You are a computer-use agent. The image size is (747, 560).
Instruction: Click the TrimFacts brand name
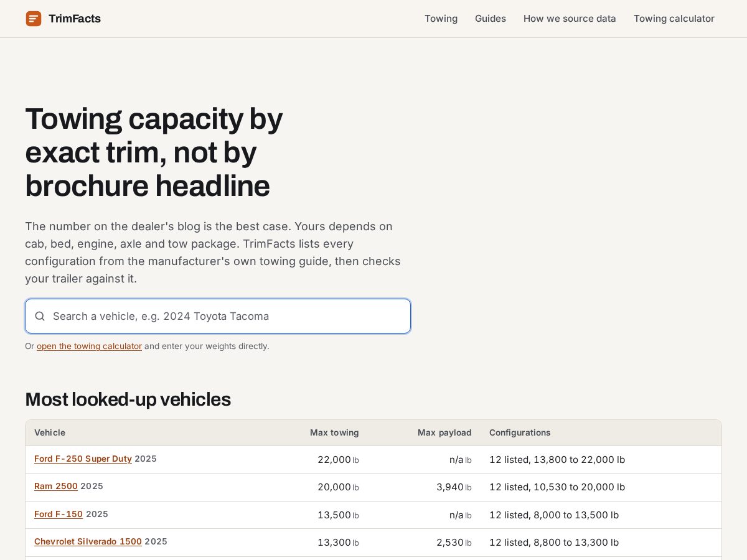[x=75, y=19]
